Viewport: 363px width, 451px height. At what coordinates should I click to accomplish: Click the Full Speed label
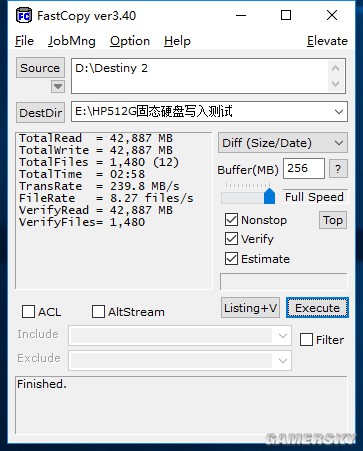314,197
